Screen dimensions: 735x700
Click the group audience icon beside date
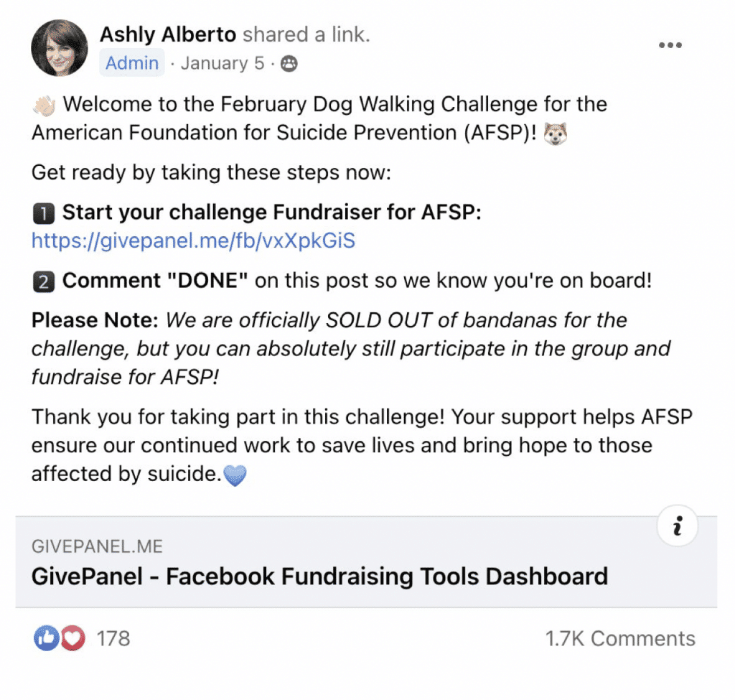coord(289,64)
